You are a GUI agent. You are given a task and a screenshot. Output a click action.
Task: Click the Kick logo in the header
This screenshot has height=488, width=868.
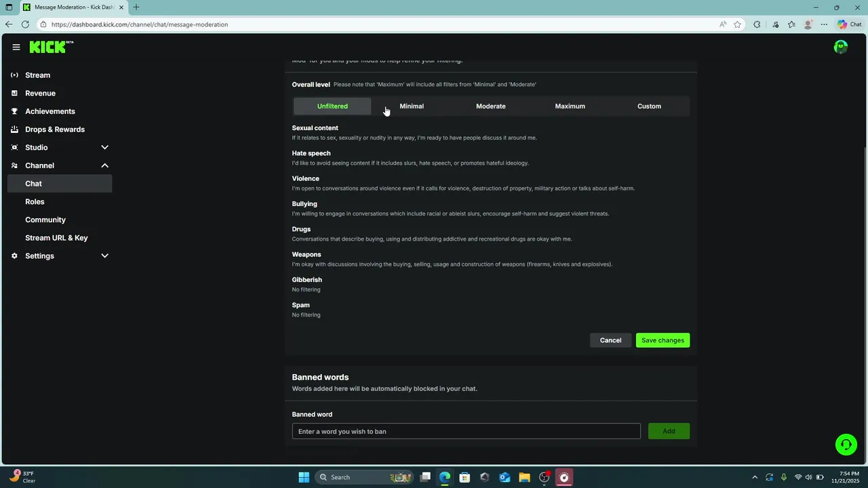coord(52,47)
